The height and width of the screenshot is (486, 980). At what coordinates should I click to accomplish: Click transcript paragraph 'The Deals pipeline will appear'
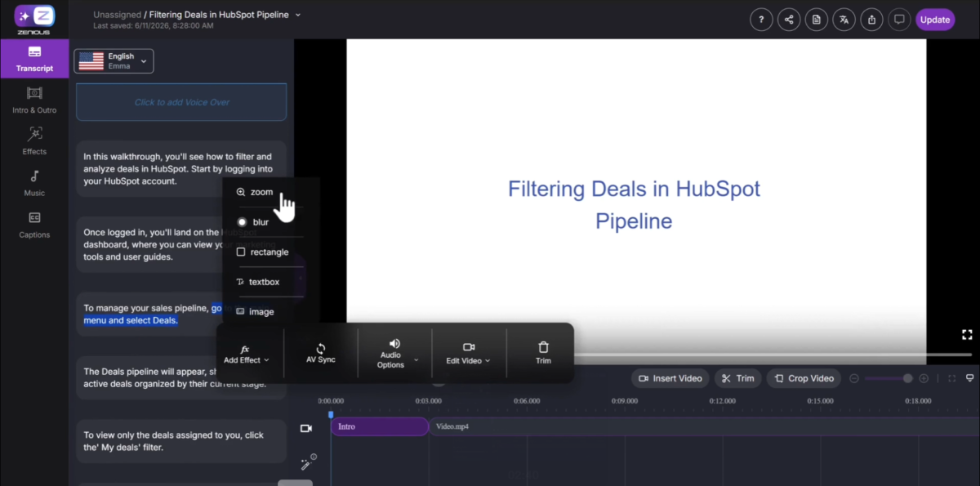pos(181,377)
